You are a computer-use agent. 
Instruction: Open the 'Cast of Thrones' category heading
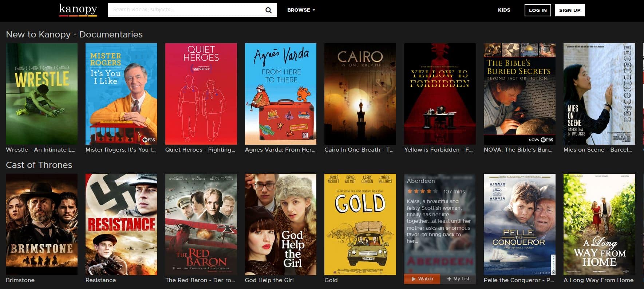[x=39, y=165]
